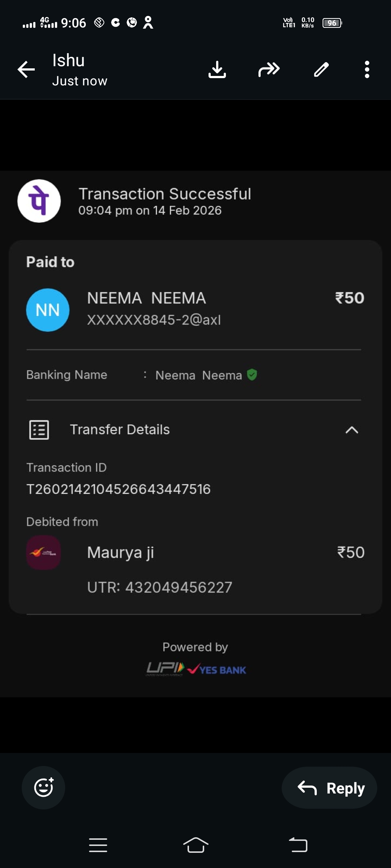Select the transaction ID text
This screenshot has height=868, width=391.
[x=118, y=489]
